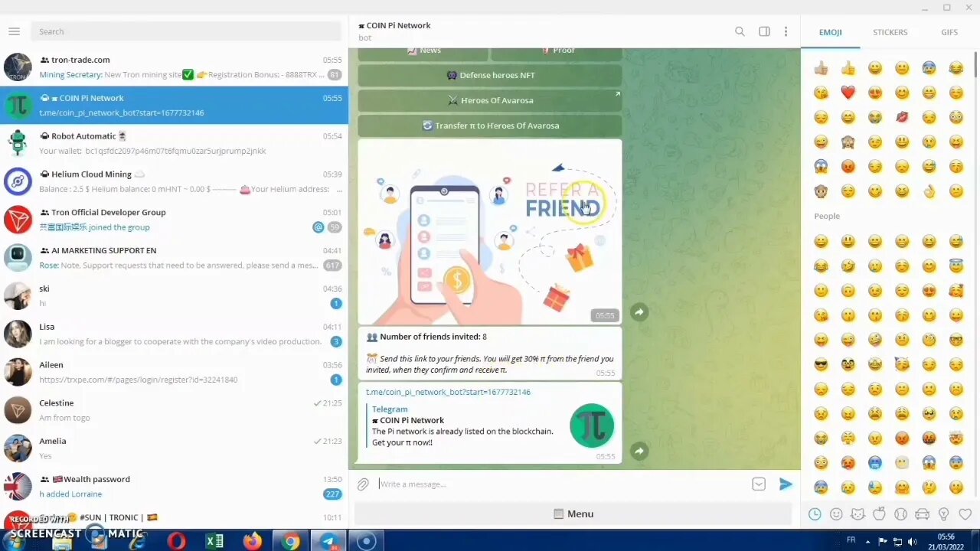Pick the monkey face emoji

(x=821, y=191)
